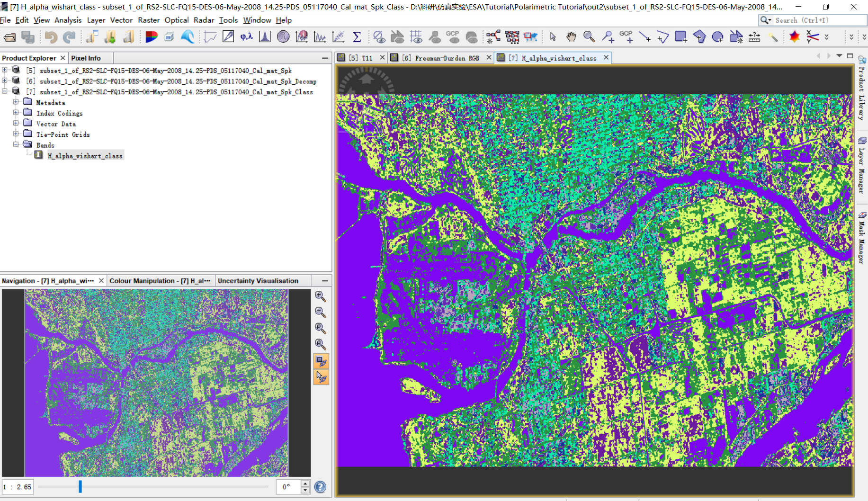Toggle synchronise cursor button in Navigation
Screen dimensions: 868x501
coord(321,377)
